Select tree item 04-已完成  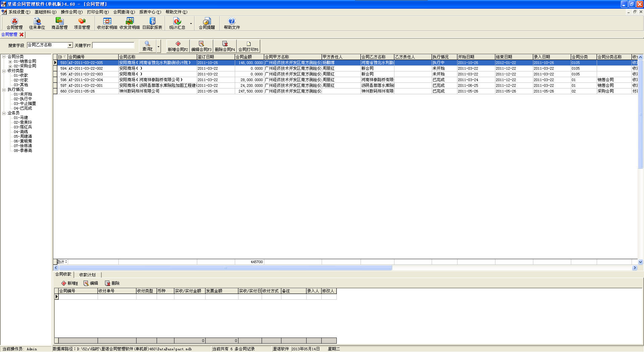coord(23,108)
